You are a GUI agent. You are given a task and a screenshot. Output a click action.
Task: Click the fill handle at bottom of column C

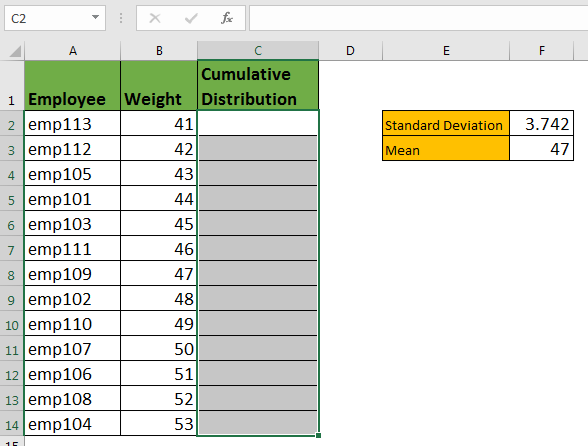(x=318, y=435)
